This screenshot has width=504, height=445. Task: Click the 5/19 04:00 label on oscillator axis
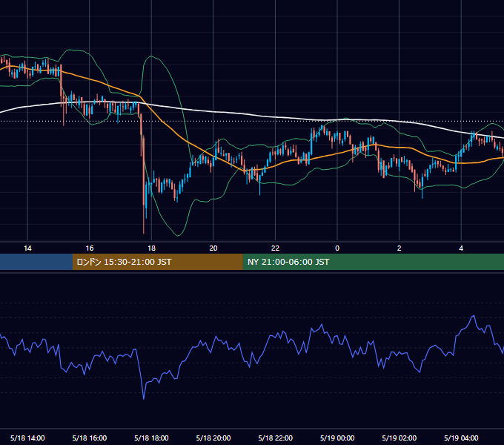pyautogui.click(x=461, y=438)
